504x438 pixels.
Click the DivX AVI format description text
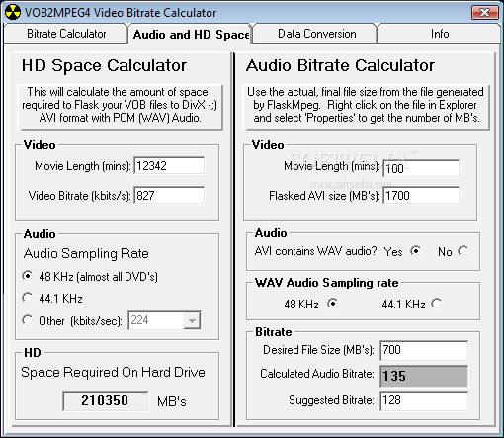tap(120, 105)
